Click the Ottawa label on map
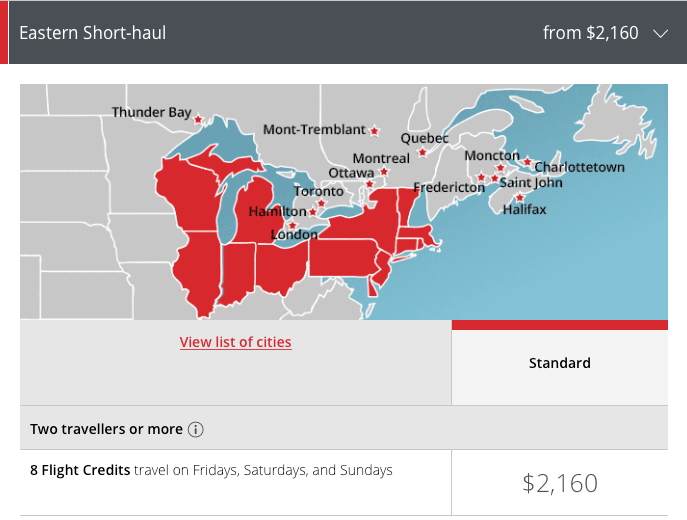Image resolution: width=687 pixels, height=520 pixels. (x=351, y=173)
